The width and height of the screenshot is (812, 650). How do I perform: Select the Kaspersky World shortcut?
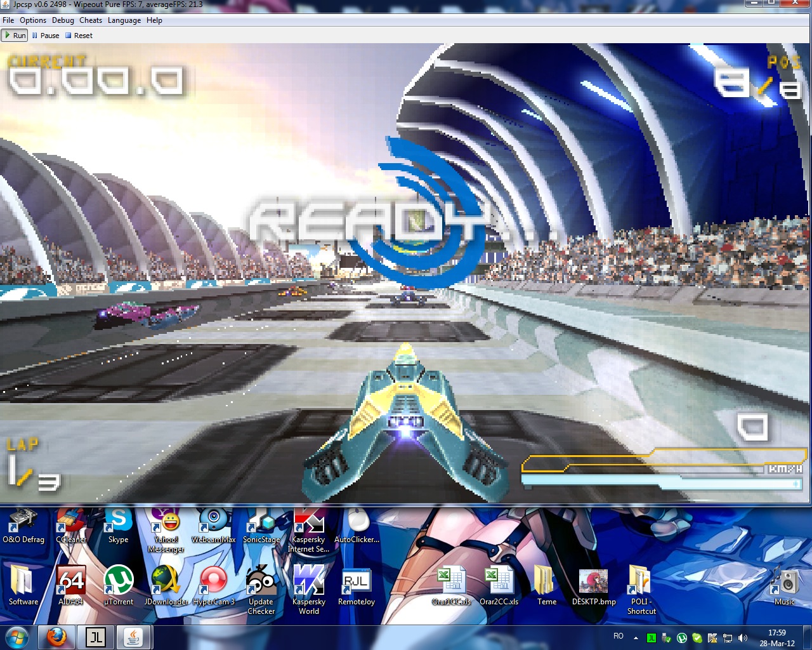(309, 590)
